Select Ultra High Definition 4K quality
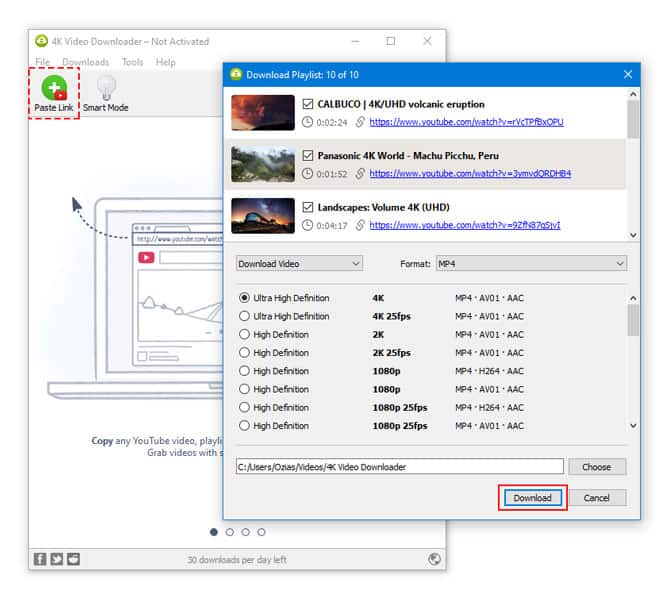 tap(244, 298)
